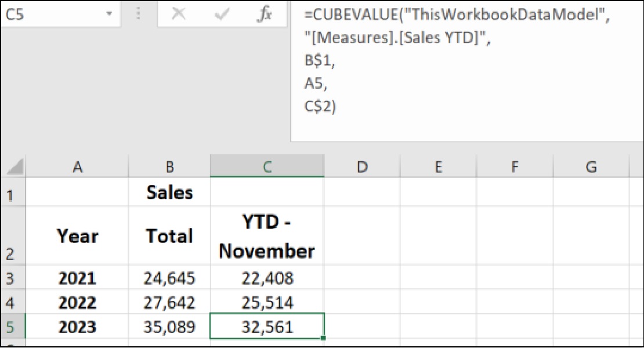Select row 3 header
644x348 pixels.
13,277
